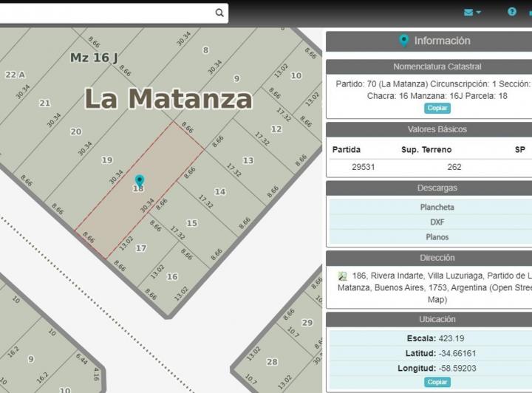Select parcel 20 on the map
The image size is (532, 393).
pos(75,131)
